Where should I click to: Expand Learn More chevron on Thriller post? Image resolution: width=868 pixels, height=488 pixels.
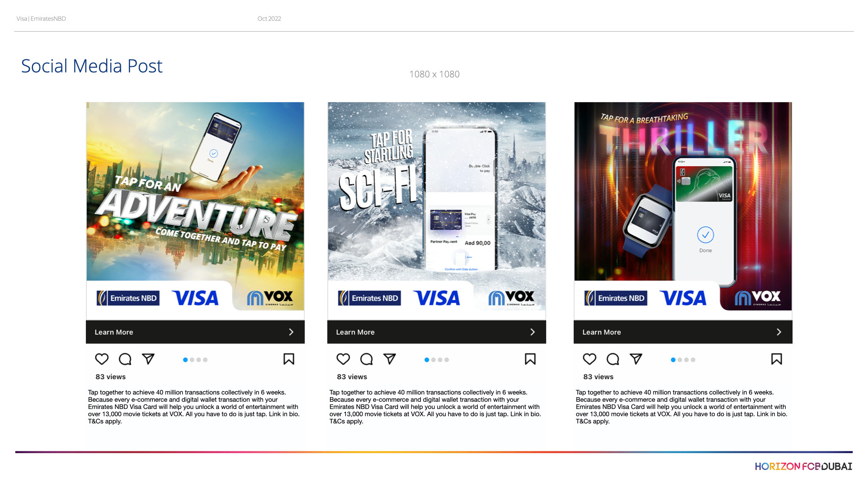click(x=779, y=332)
